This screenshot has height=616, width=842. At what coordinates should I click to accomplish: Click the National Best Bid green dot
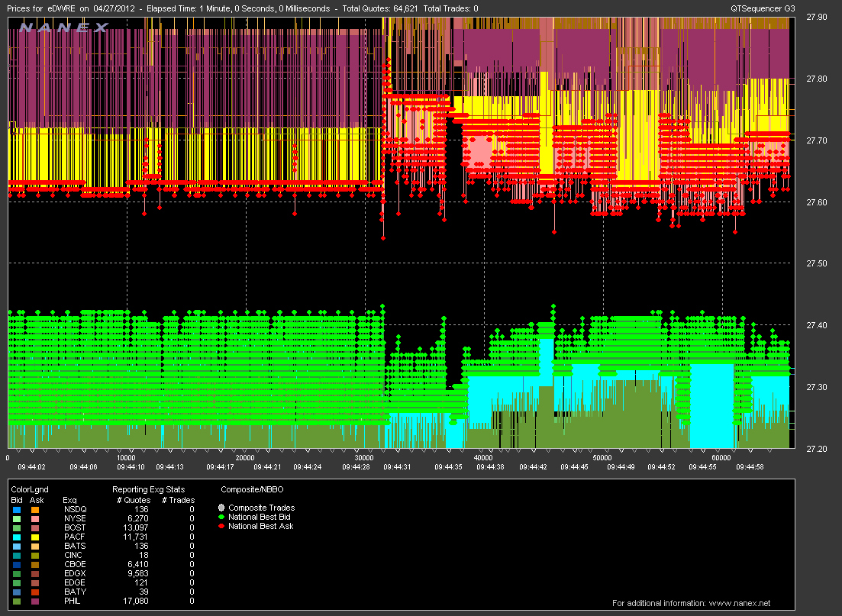pyautogui.click(x=222, y=517)
